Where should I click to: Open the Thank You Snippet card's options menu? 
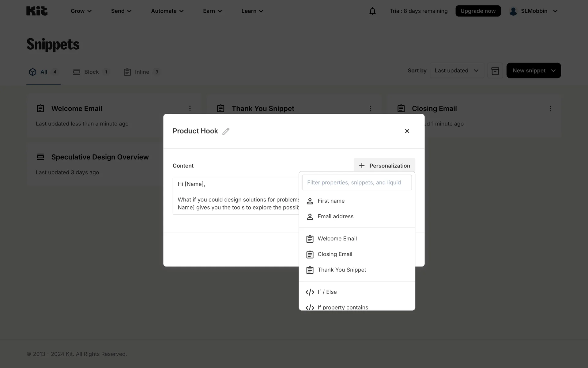(370, 109)
